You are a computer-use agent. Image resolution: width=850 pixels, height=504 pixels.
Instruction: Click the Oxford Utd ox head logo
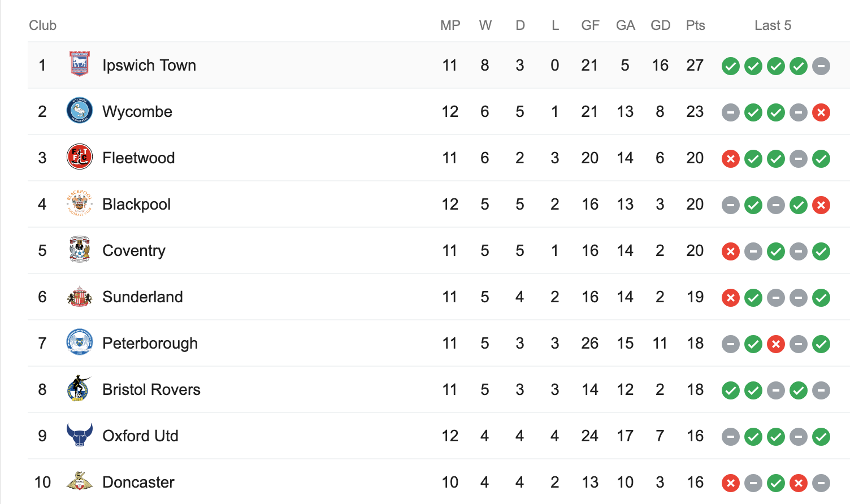[80, 435]
